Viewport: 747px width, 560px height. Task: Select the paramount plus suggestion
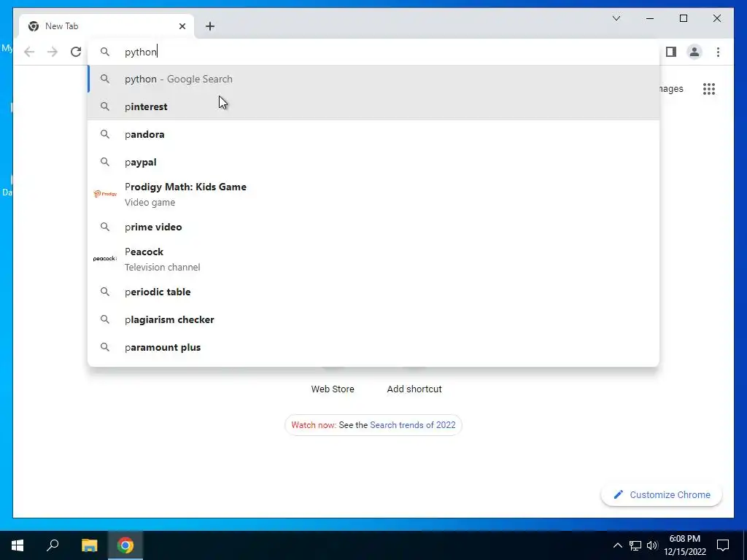(x=373, y=347)
